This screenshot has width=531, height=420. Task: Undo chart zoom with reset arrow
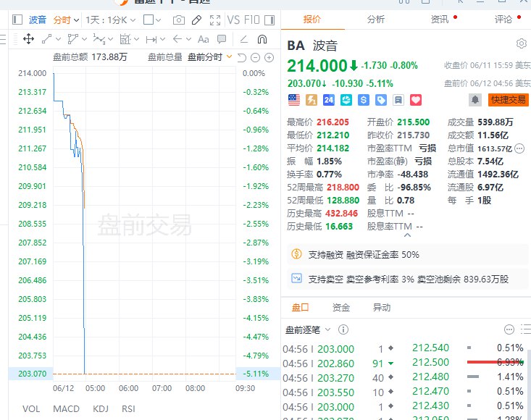coord(241,58)
